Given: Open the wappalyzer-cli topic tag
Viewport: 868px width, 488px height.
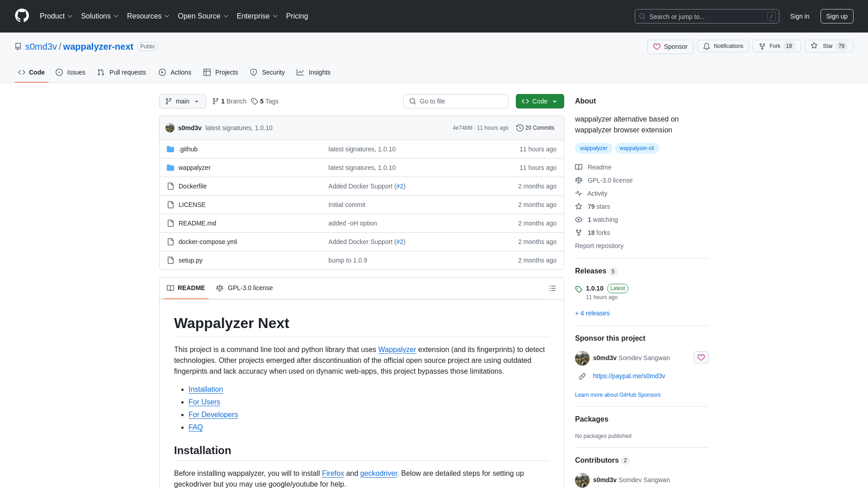Looking at the screenshot, I should 637,148.
